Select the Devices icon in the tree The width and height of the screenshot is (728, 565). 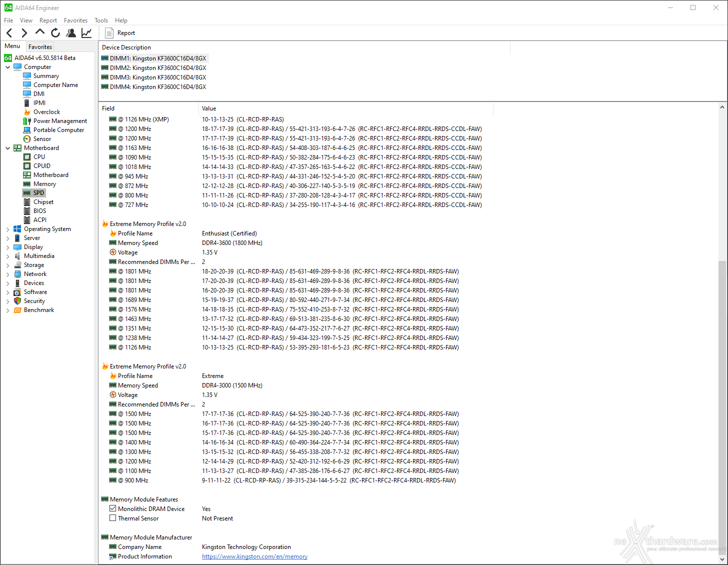coord(17,283)
